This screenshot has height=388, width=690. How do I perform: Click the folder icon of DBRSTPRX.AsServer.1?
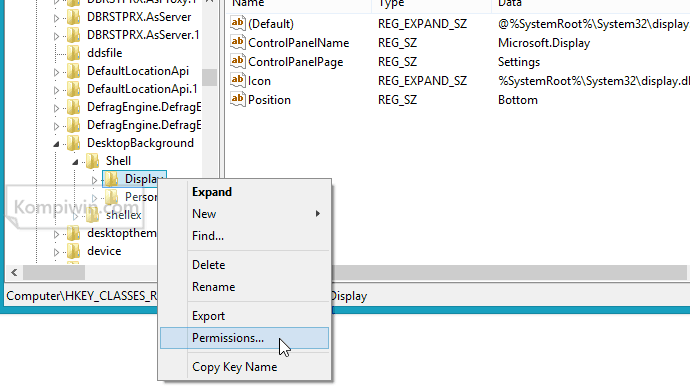pyautogui.click(x=73, y=35)
